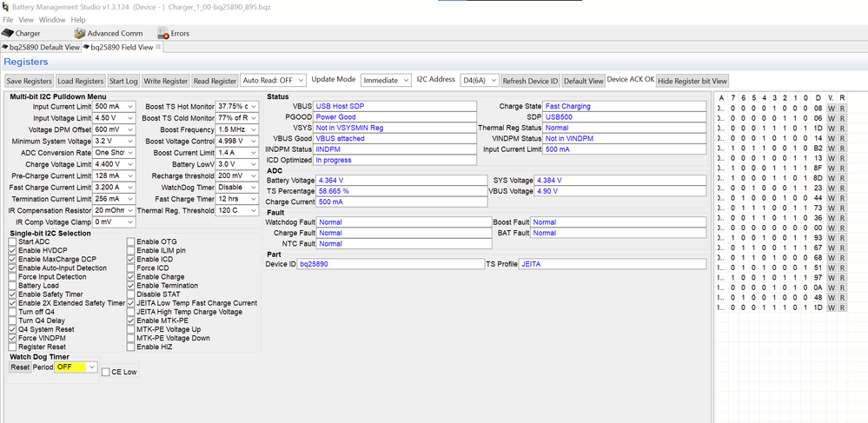
Task: Click the Battery Voltage value field
Action: click(x=401, y=181)
